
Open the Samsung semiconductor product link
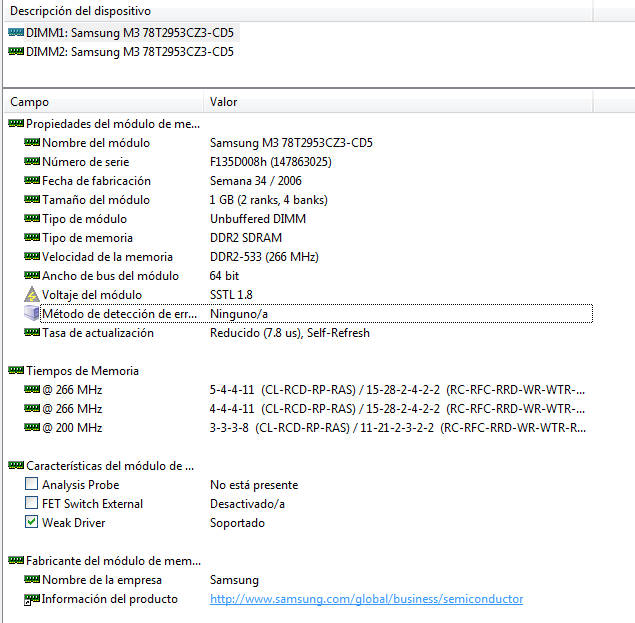click(x=367, y=599)
